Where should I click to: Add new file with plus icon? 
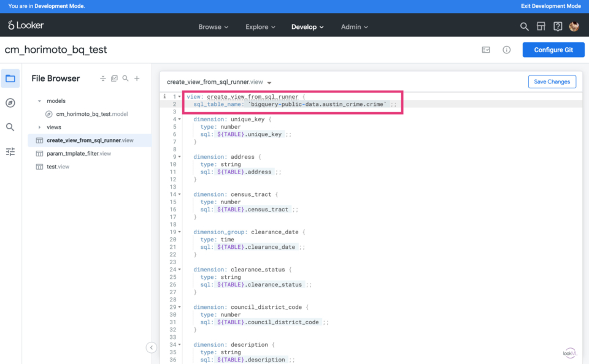(x=137, y=78)
